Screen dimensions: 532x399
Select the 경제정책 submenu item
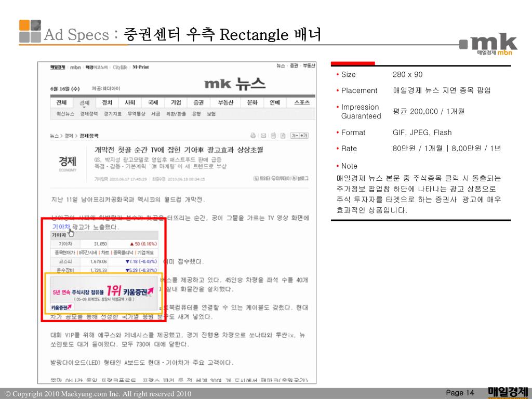(89, 114)
